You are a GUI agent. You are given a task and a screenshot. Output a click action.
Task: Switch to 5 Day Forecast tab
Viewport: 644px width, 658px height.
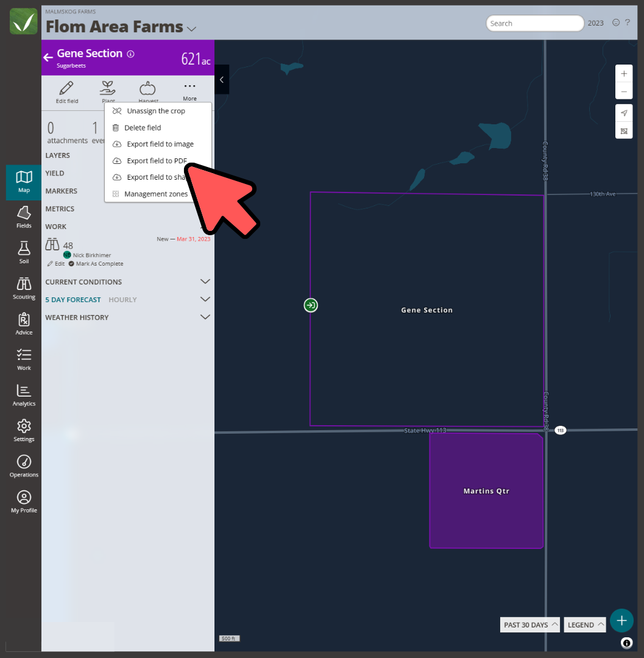pos(73,300)
